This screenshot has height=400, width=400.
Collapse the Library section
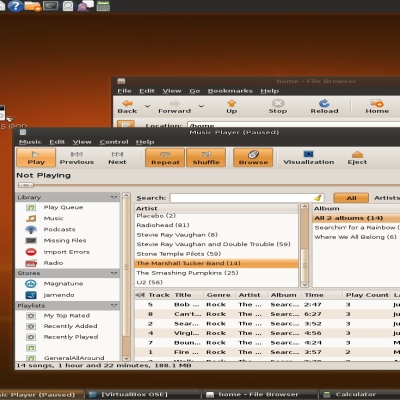[x=114, y=197]
